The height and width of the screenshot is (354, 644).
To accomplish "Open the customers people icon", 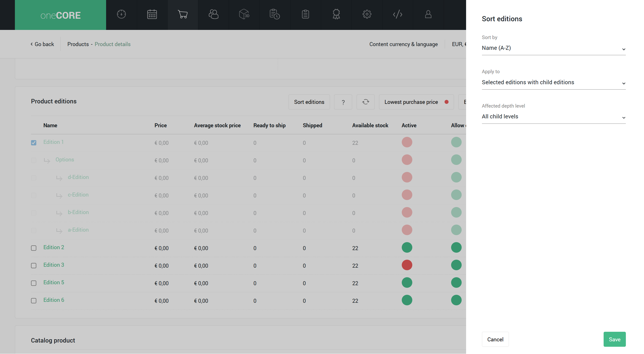I will 213,14.
